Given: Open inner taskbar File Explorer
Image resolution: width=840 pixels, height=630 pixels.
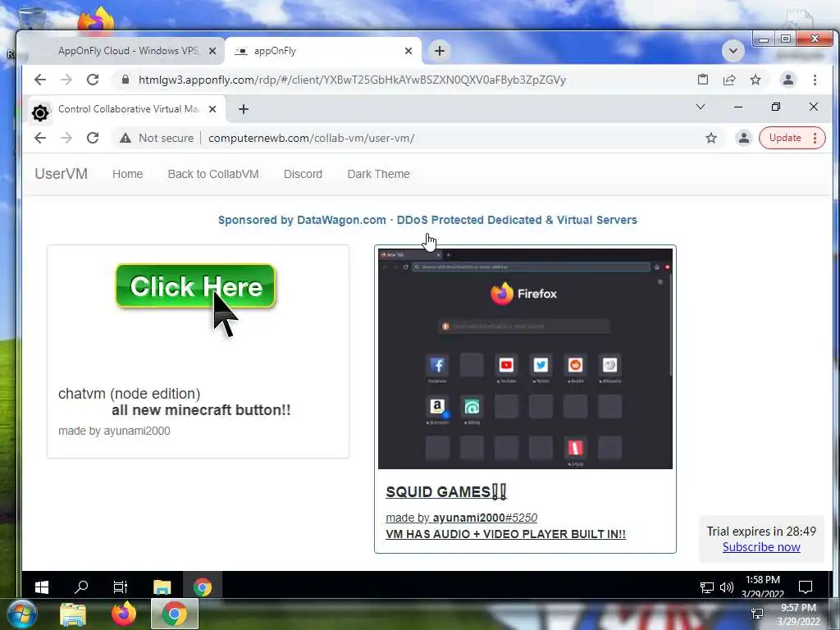Looking at the screenshot, I should (162, 587).
